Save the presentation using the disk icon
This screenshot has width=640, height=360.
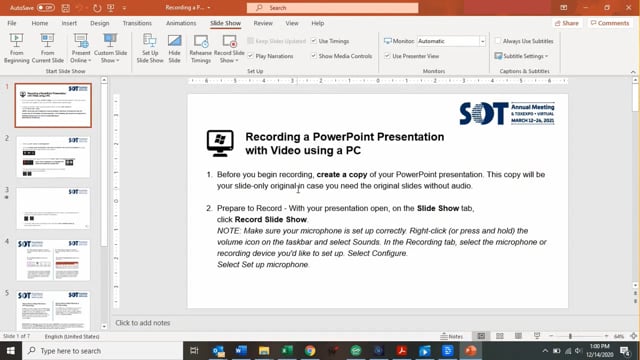tap(65, 8)
